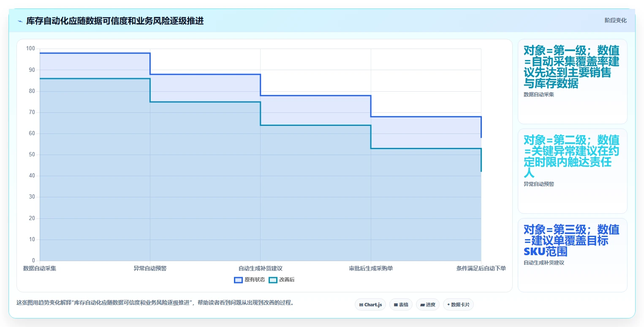Click 异常自动预警 caption in second card

pos(539,184)
